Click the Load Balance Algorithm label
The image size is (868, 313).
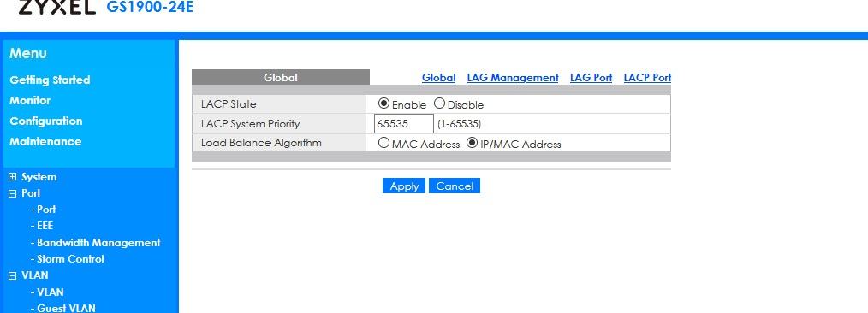[261, 143]
